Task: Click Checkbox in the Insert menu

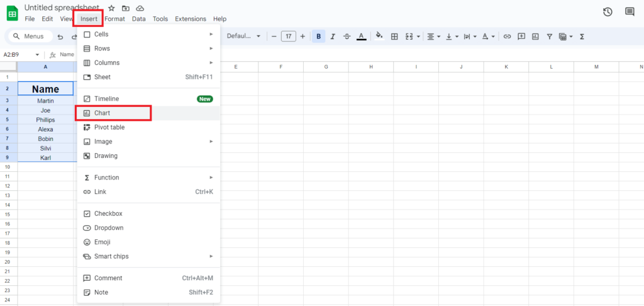Action: pyautogui.click(x=108, y=213)
